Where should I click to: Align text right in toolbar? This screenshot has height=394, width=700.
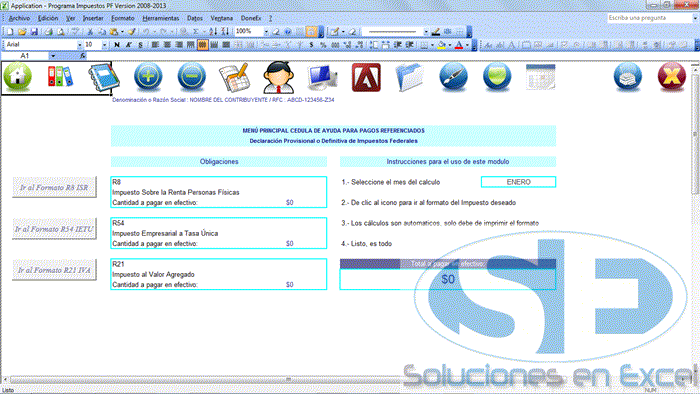point(179,45)
